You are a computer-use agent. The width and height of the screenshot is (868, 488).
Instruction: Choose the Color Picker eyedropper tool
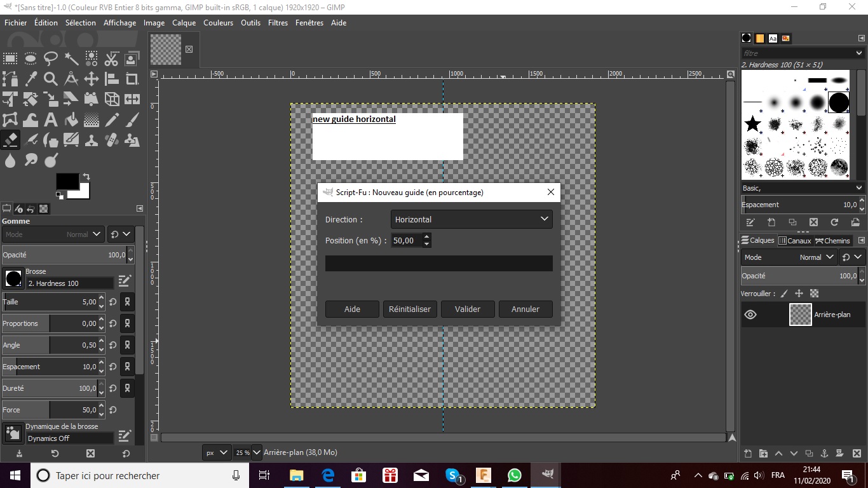click(x=31, y=79)
